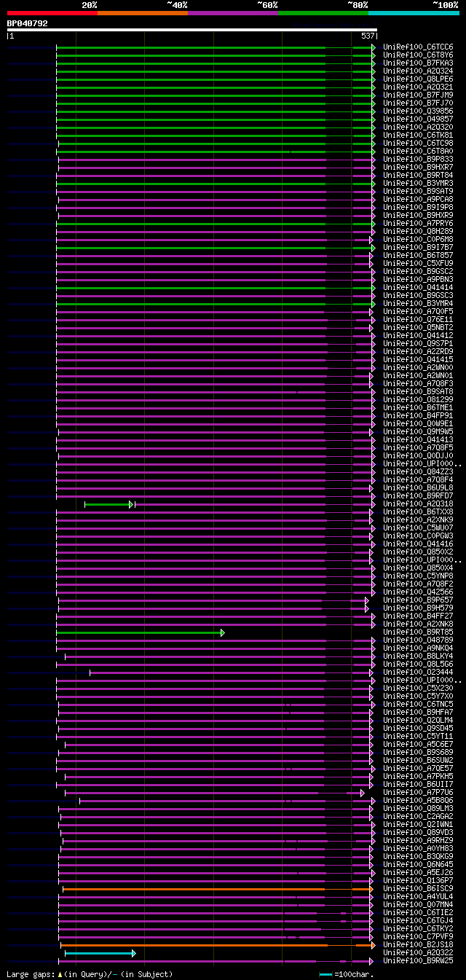The image size is (466, 980).
Task: Click UniRef100_A7PRY6 label
Action: coord(418,224)
